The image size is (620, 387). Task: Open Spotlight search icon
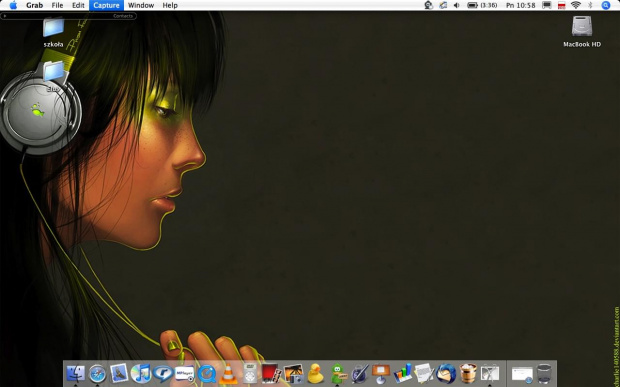point(606,5)
